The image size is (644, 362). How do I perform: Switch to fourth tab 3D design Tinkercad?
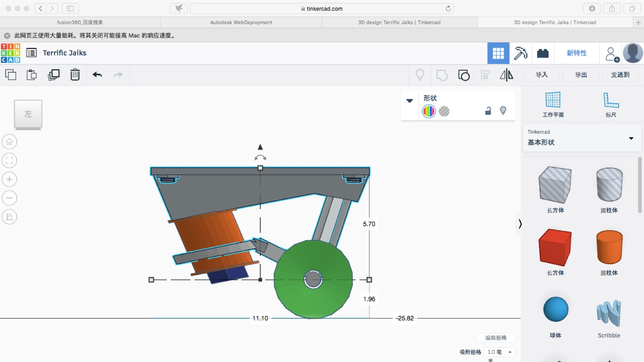point(555,22)
